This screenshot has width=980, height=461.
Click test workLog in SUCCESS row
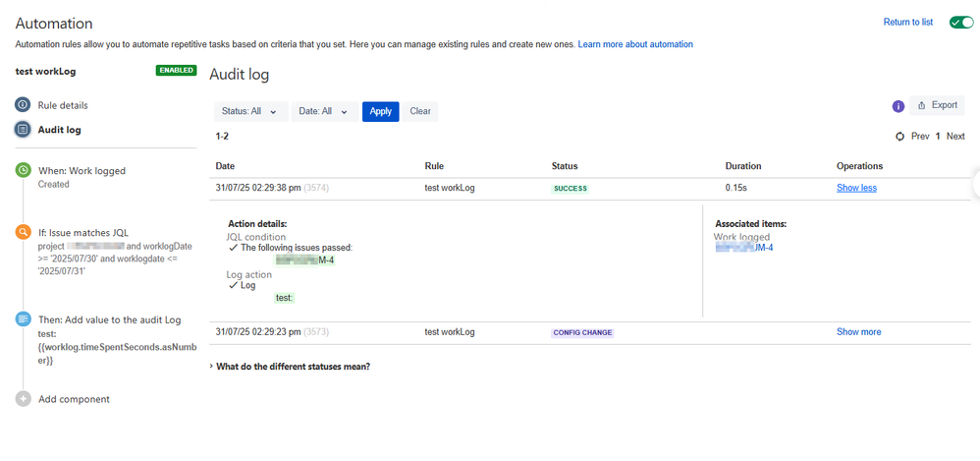450,188
